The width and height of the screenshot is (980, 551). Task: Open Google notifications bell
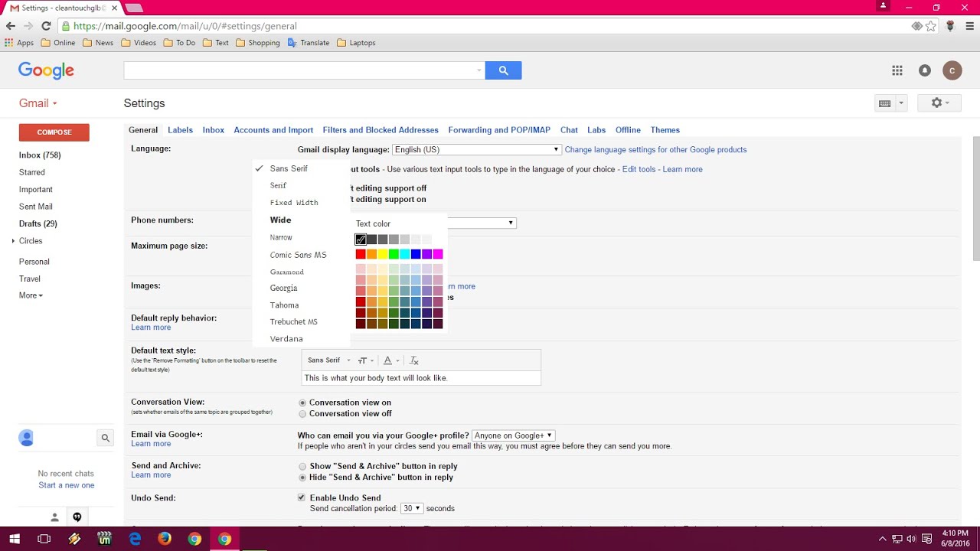925,70
